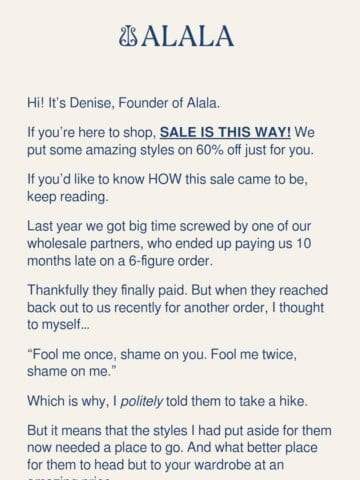The width and height of the screenshot is (360, 480).
Task: Click the italic word 'politely'
Action: [x=141, y=401]
